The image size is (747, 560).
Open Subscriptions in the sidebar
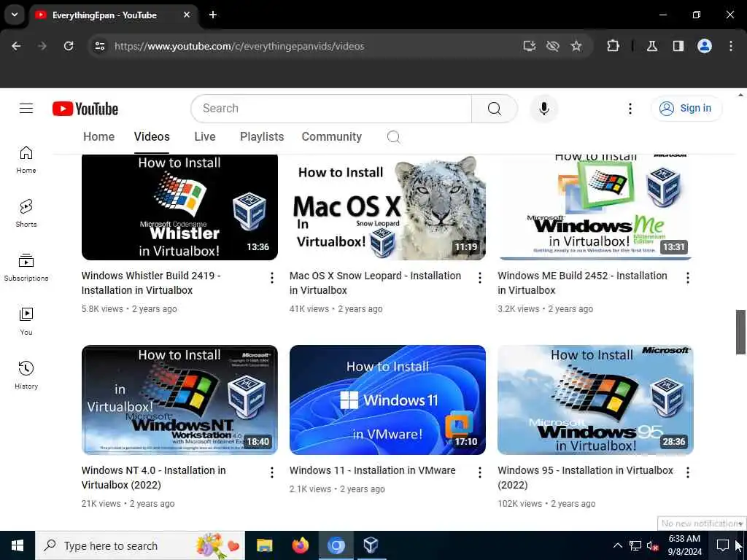click(26, 267)
